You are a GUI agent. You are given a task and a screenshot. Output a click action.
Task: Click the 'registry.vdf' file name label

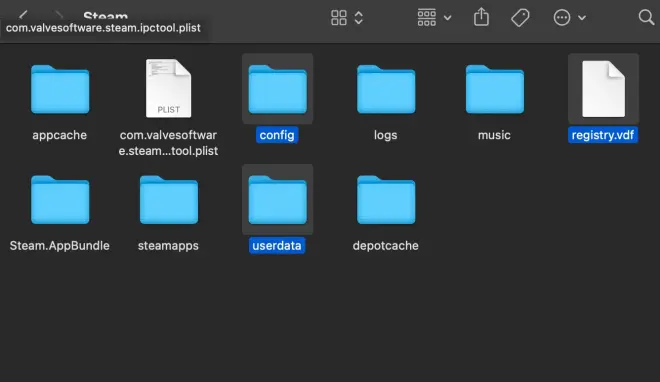point(603,135)
